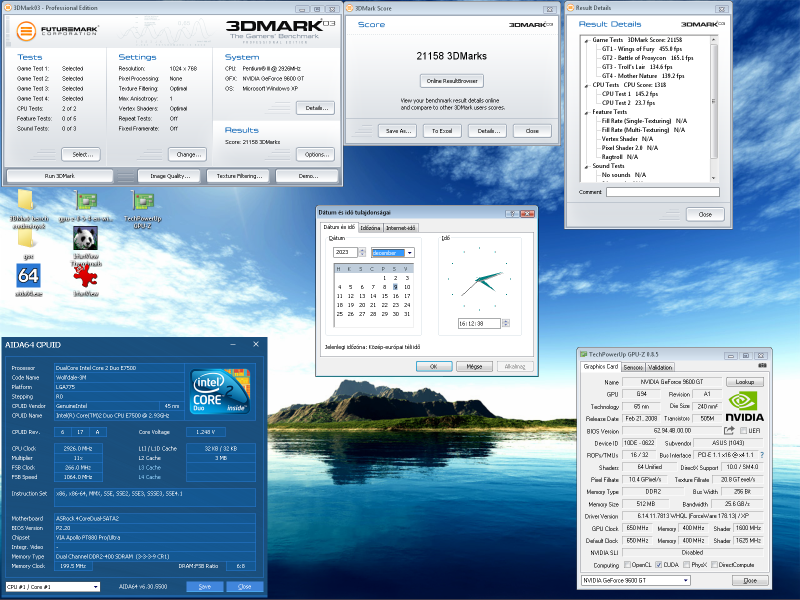Launch aida64.exe desktop icon

pyautogui.click(x=28, y=276)
